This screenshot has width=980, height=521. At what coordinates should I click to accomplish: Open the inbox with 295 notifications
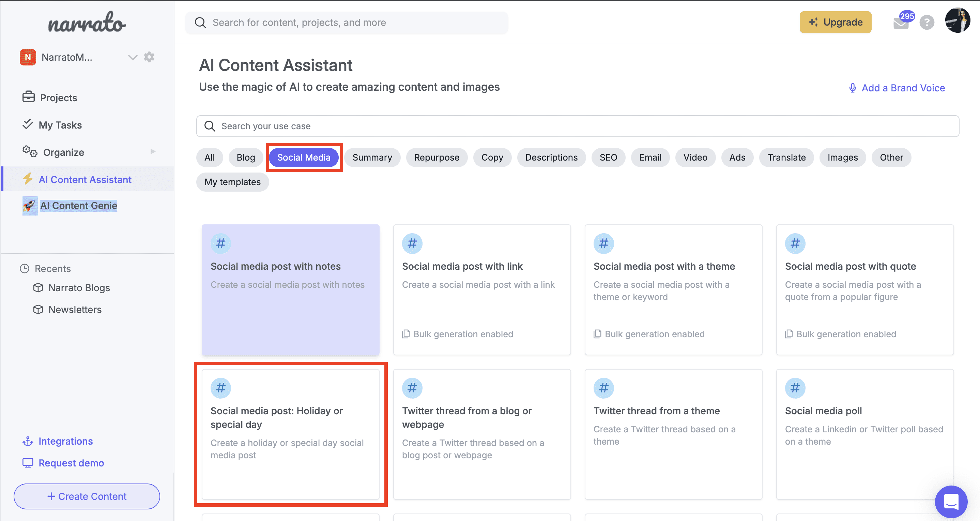pos(902,22)
